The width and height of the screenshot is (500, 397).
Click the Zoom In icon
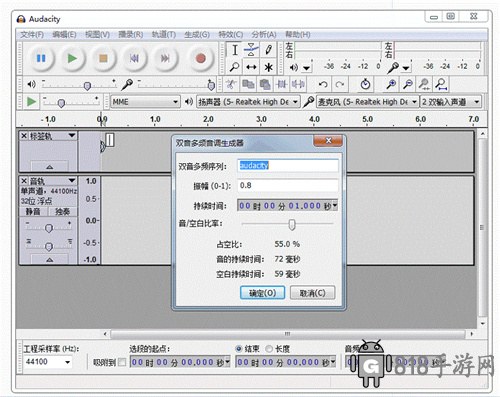point(391,84)
